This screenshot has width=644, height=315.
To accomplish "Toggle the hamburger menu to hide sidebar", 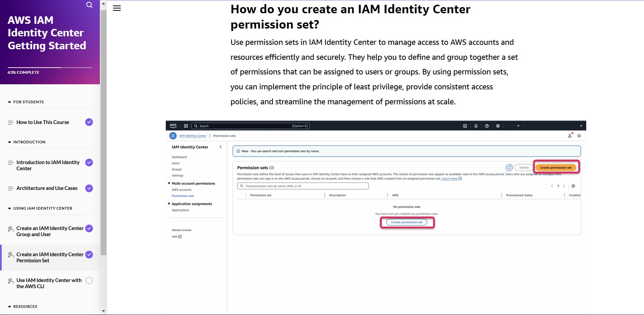I will pyautogui.click(x=117, y=8).
